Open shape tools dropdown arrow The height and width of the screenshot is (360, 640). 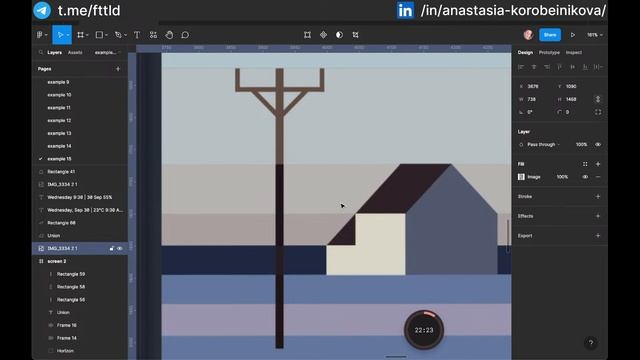click(x=107, y=35)
